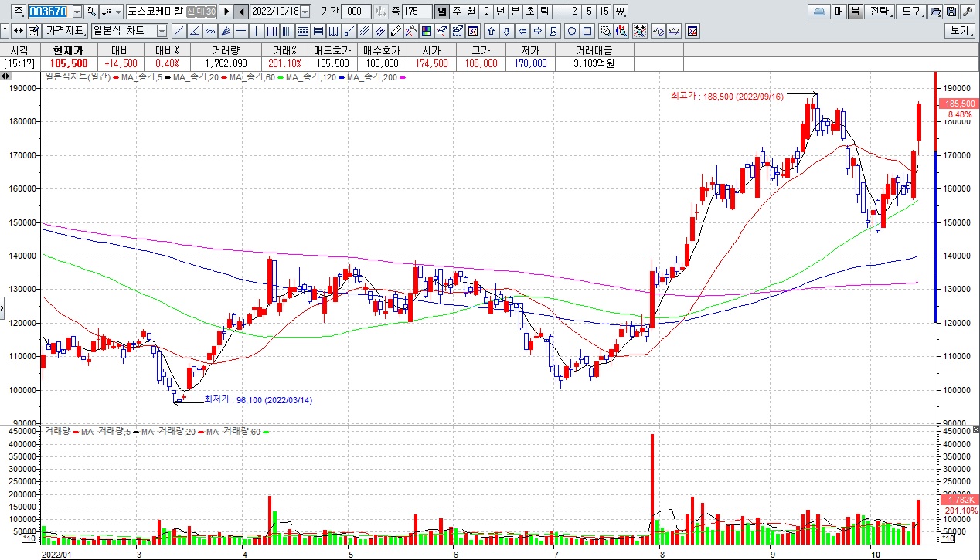Open the 도구 tools menu
The height and width of the screenshot is (560, 980).
(x=912, y=12)
